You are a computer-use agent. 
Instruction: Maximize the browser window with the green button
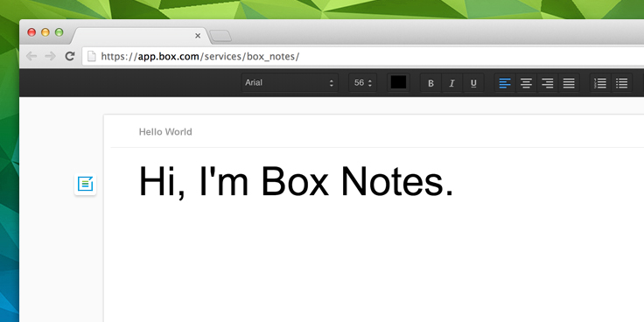(x=59, y=32)
